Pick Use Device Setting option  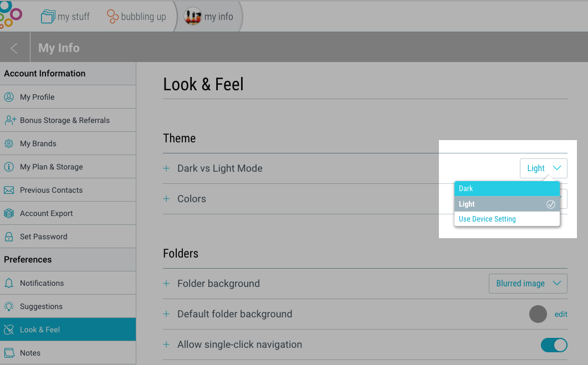pos(507,219)
